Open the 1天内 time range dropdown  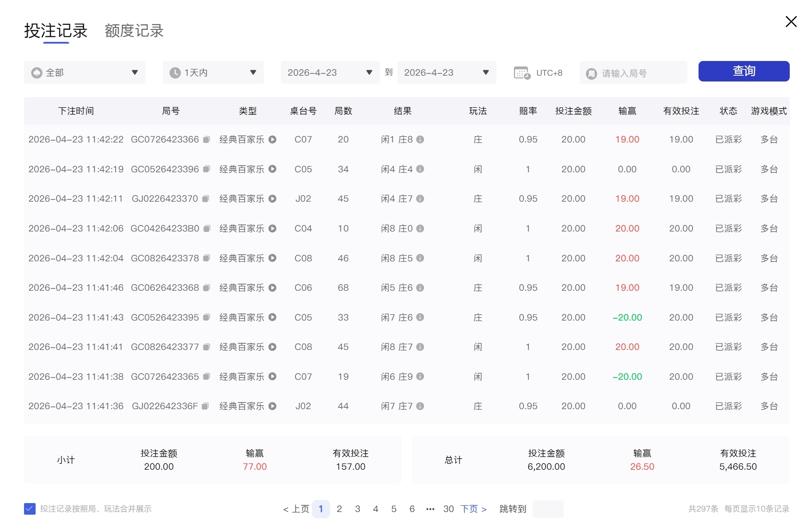tap(213, 73)
